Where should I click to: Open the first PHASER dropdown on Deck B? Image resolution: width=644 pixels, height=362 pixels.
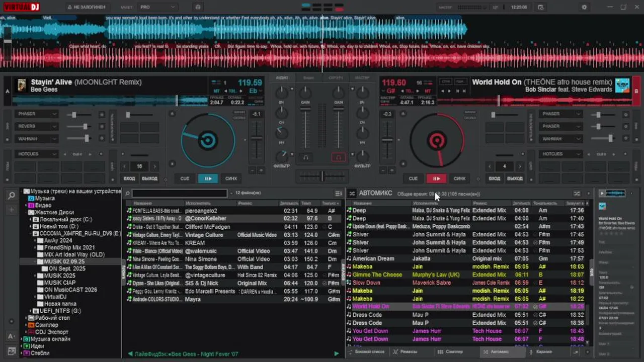(x=560, y=114)
